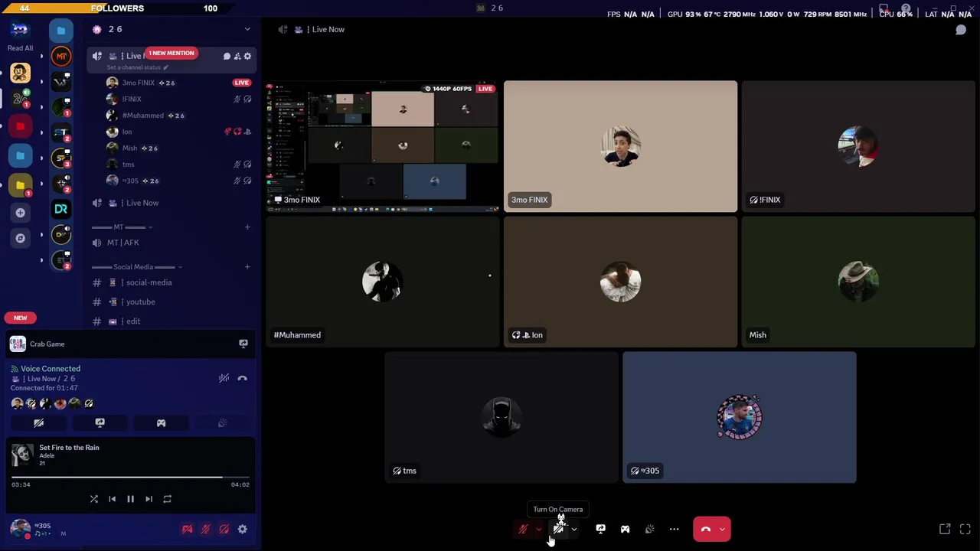Toggle noise suppression in voice panel
Viewport: 980px width, 551px height.
pos(224,378)
